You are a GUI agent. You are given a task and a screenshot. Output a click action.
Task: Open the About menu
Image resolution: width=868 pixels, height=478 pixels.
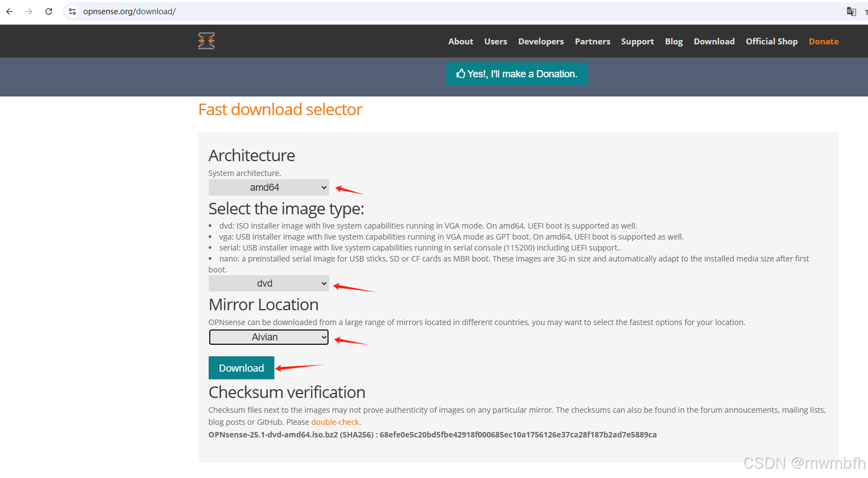click(x=461, y=42)
